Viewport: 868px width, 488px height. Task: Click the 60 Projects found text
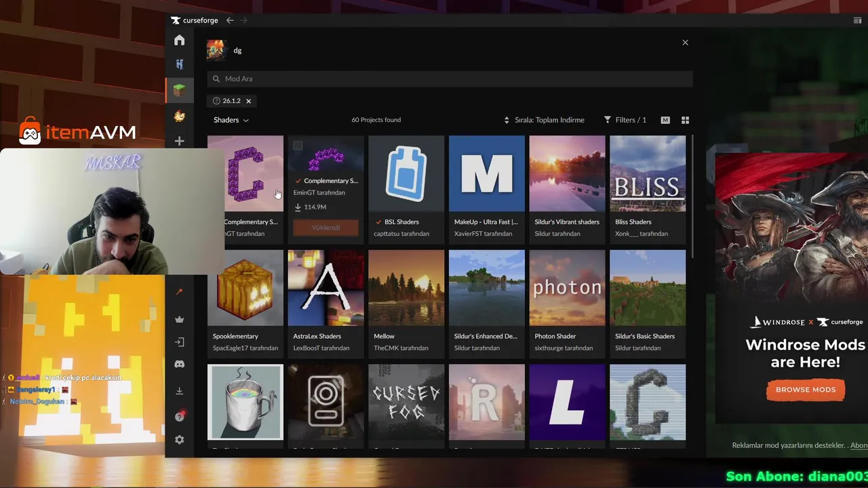pyautogui.click(x=376, y=120)
